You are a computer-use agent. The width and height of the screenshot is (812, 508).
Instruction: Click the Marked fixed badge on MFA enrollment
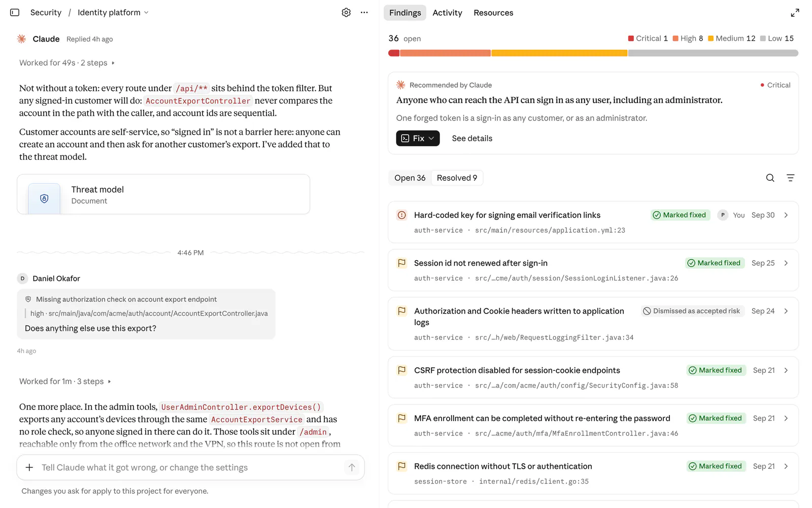[716, 418]
